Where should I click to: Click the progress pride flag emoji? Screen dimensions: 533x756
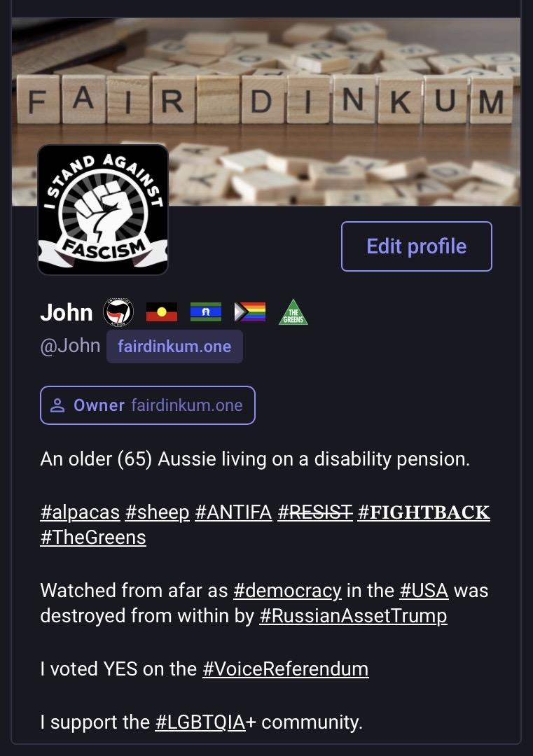click(250, 312)
